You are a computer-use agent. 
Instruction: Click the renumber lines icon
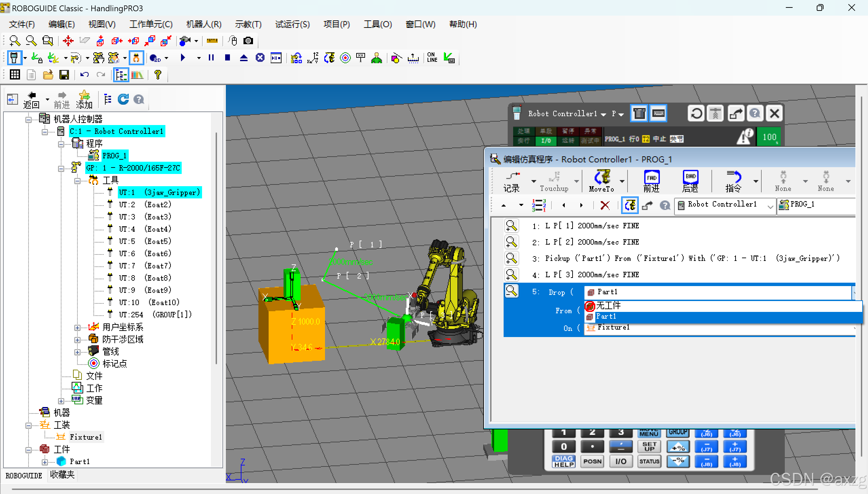click(x=539, y=205)
